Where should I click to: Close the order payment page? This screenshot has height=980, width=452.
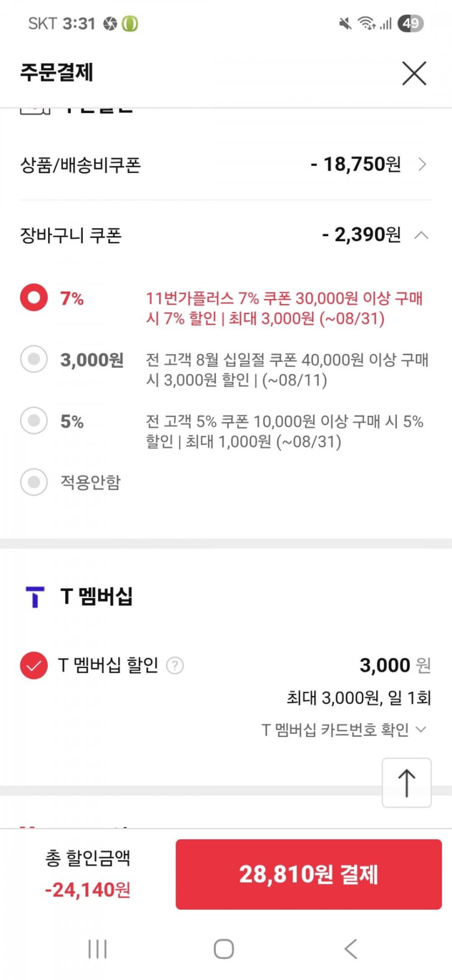click(x=414, y=73)
